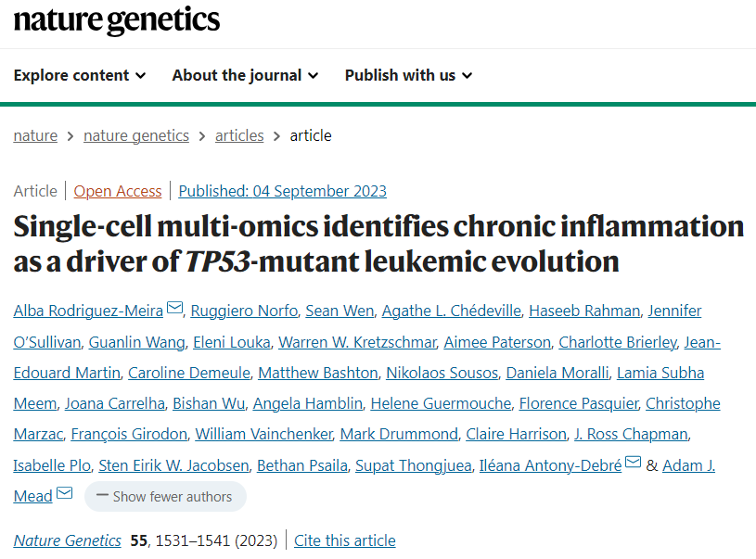This screenshot has height=559, width=756.
Task: View author Ruggiero Norfo
Action: (x=245, y=311)
